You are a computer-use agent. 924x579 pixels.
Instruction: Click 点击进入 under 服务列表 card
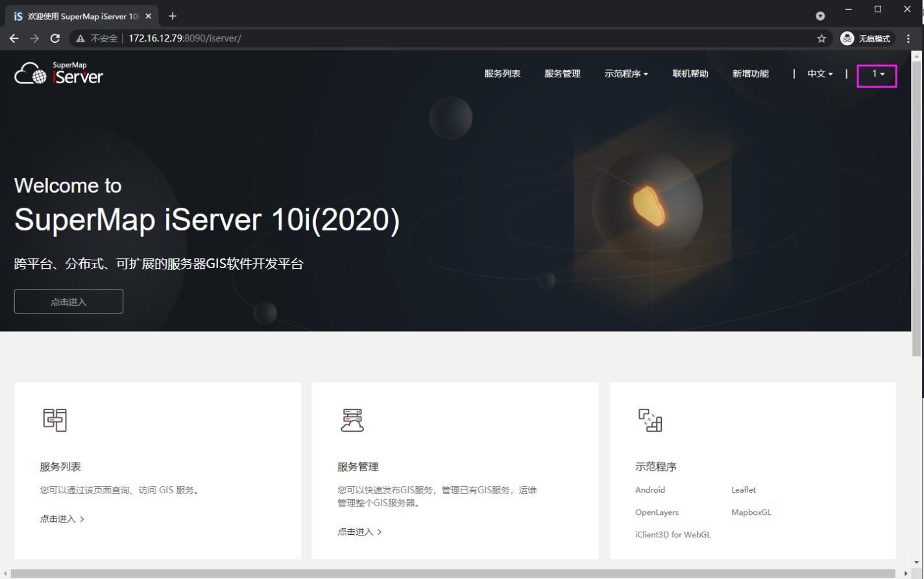pyautogui.click(x=62, y=519)
